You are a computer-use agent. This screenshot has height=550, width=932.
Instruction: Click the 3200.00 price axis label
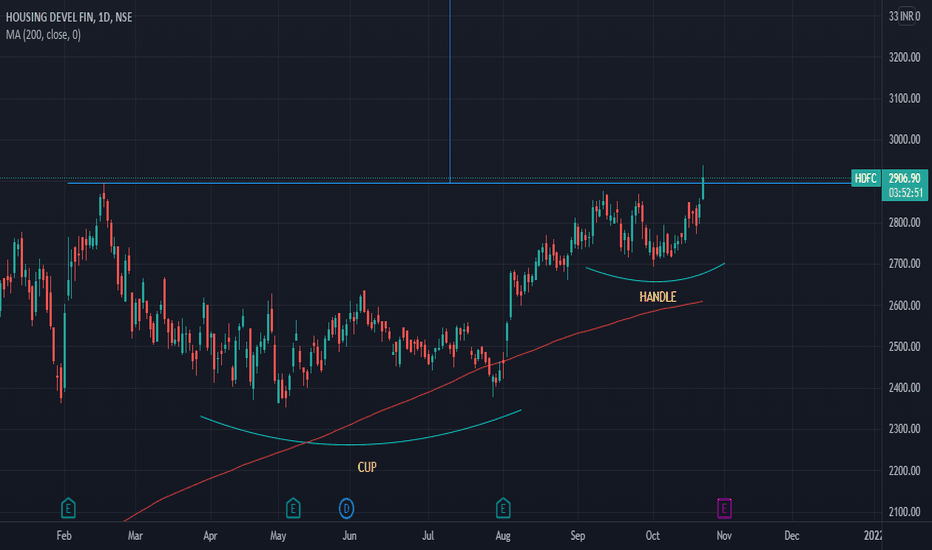coord(904,58)
